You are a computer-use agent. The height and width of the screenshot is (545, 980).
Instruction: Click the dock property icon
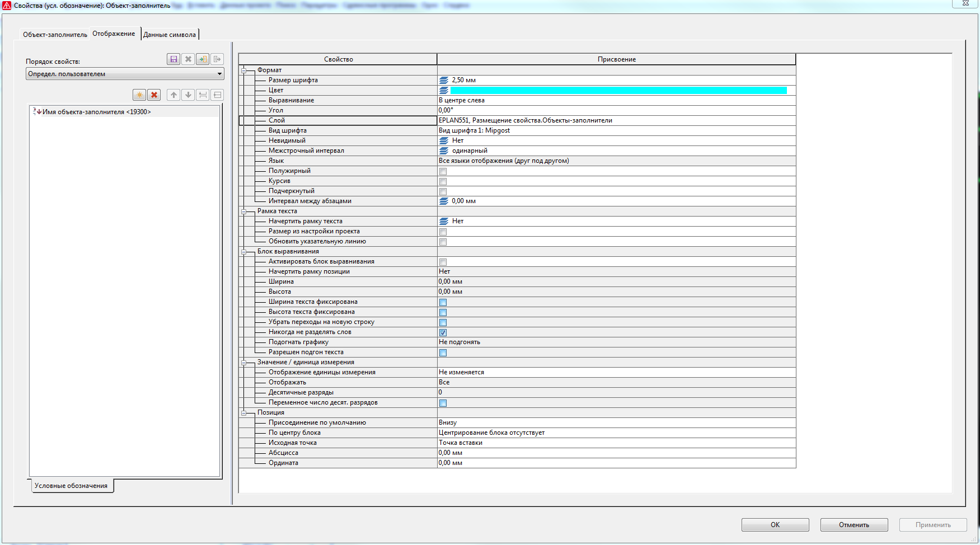pos(203,95)
